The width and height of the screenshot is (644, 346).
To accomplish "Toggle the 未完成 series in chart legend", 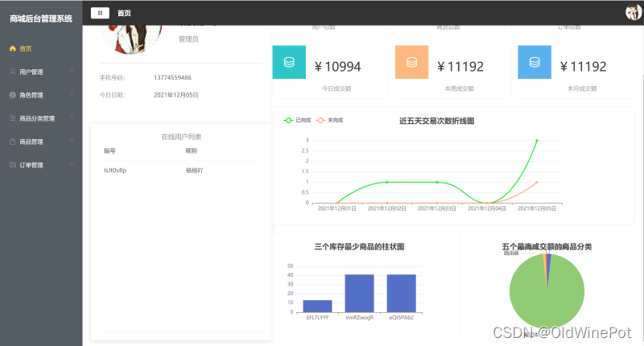I will point(330,120).
